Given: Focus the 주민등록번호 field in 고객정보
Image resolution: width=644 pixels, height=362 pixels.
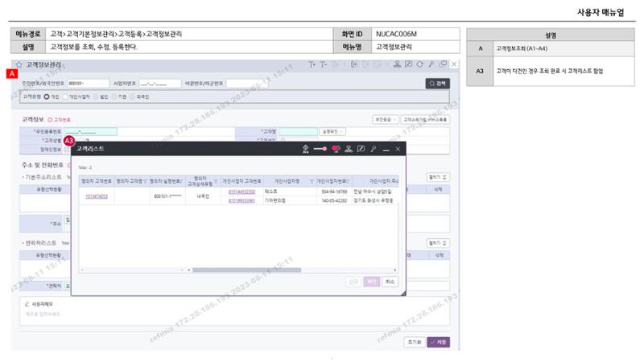Looking at the screenshot, I should click(91, 131).
